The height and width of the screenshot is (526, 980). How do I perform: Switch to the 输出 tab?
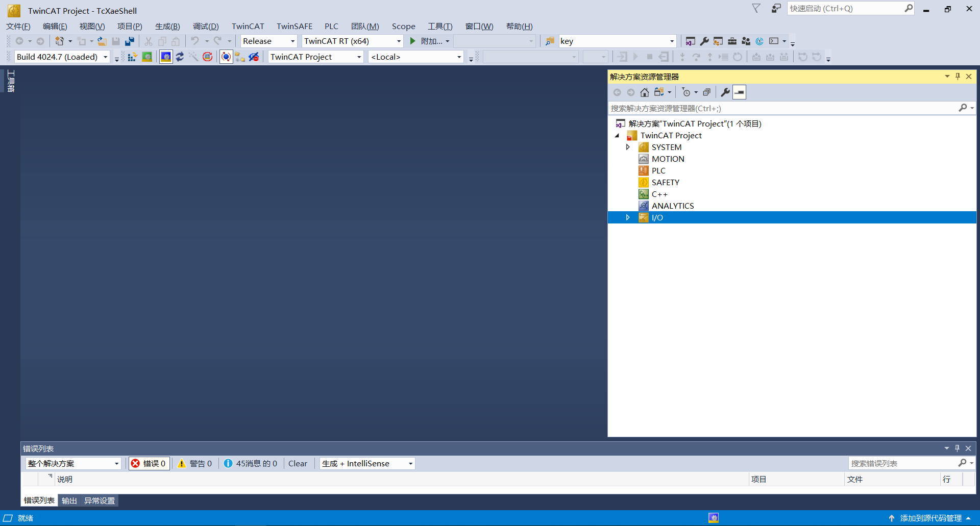(x=69, y=501)
